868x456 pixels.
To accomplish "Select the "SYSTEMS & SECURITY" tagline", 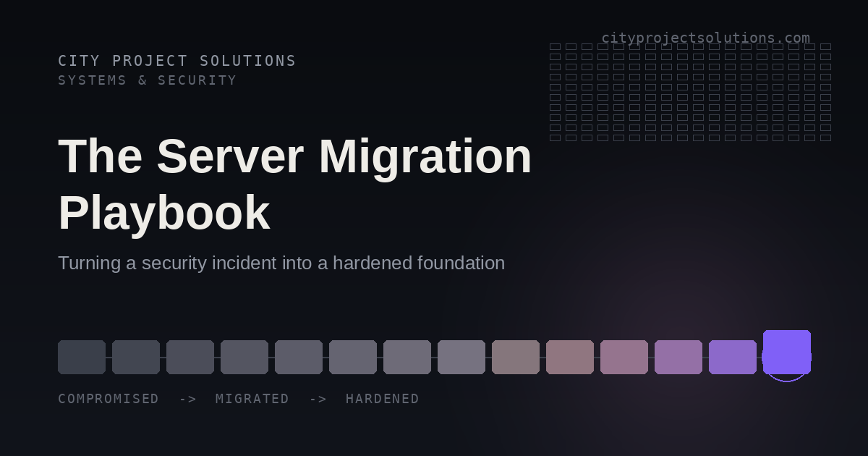I will (x=148, y=80).
